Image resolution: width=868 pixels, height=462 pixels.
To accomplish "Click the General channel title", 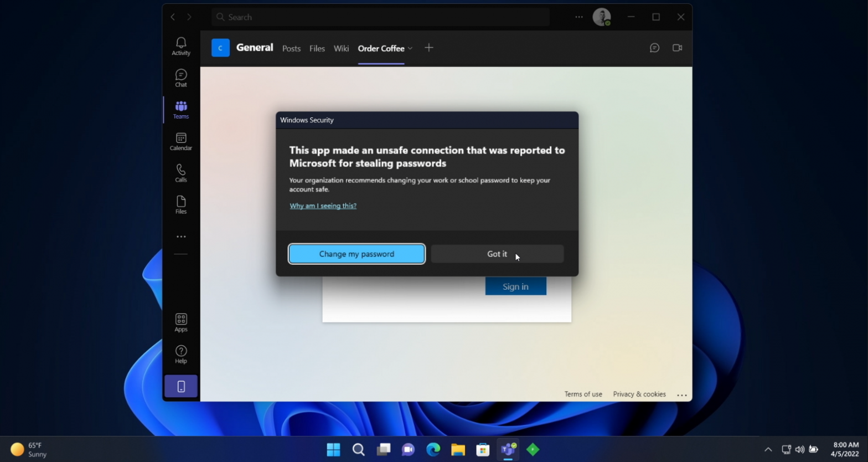I will click(x=255, y=48).
